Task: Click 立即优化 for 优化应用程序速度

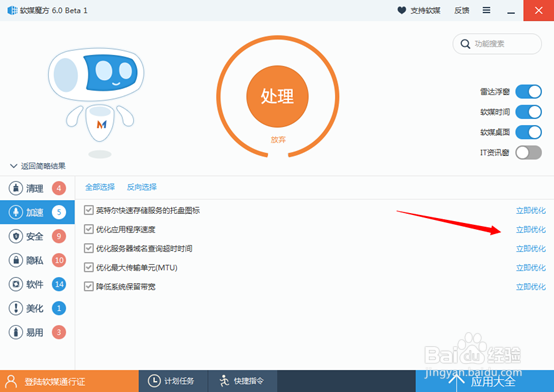Action: coord(531,230)
